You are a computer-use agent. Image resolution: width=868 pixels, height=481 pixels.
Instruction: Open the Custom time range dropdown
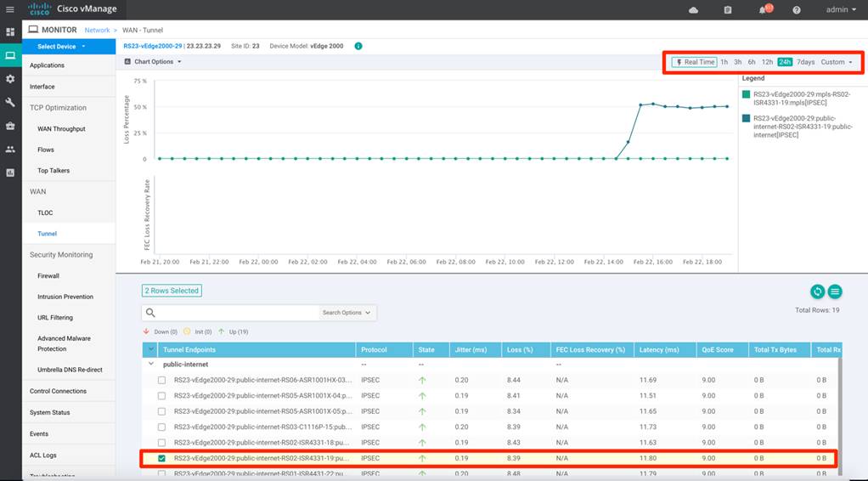837,62
